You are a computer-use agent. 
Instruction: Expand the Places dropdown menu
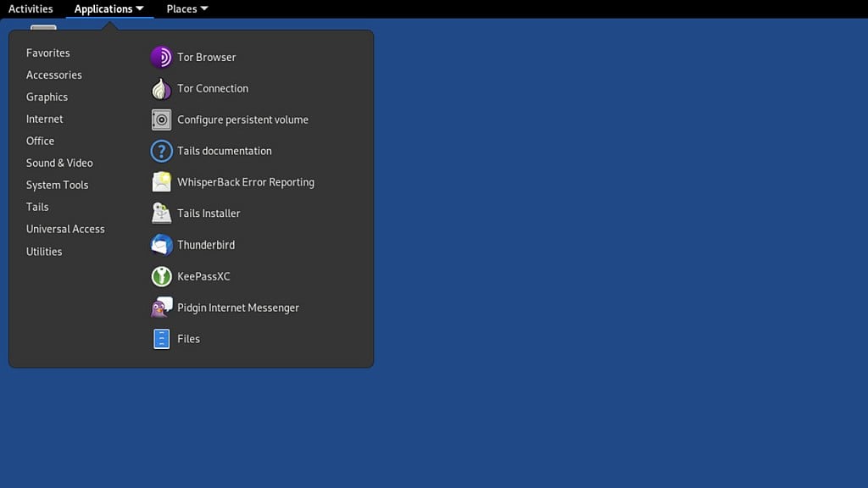(187, 8)
